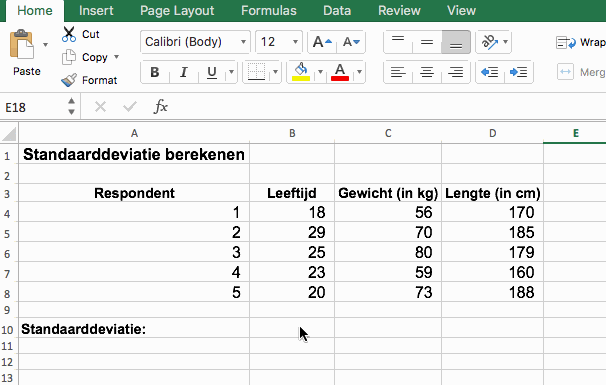Select the 'Respondent' header cell
606x385 pixels.
(134, 193)
